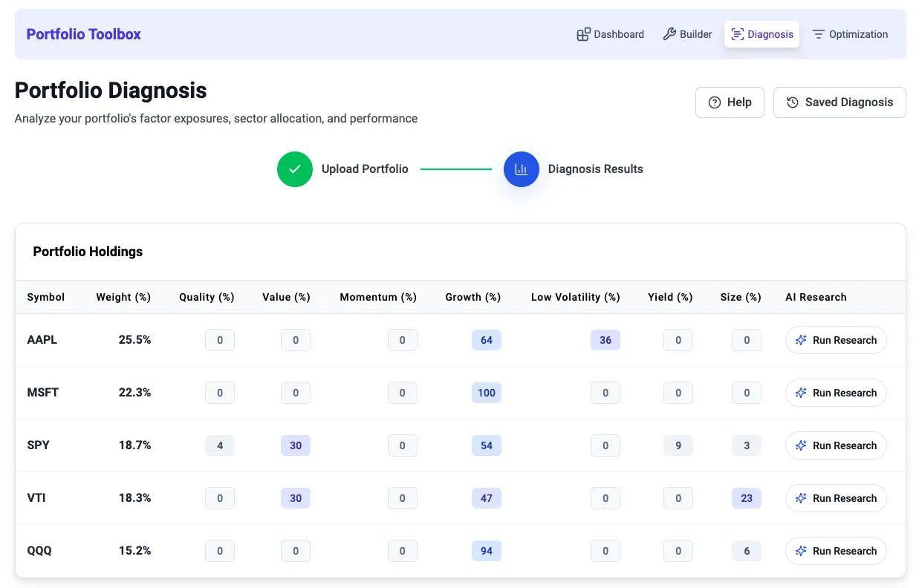Click the blue Diagnosis Results chart icon
Screen dimensions: 919x588
point(522,169)
